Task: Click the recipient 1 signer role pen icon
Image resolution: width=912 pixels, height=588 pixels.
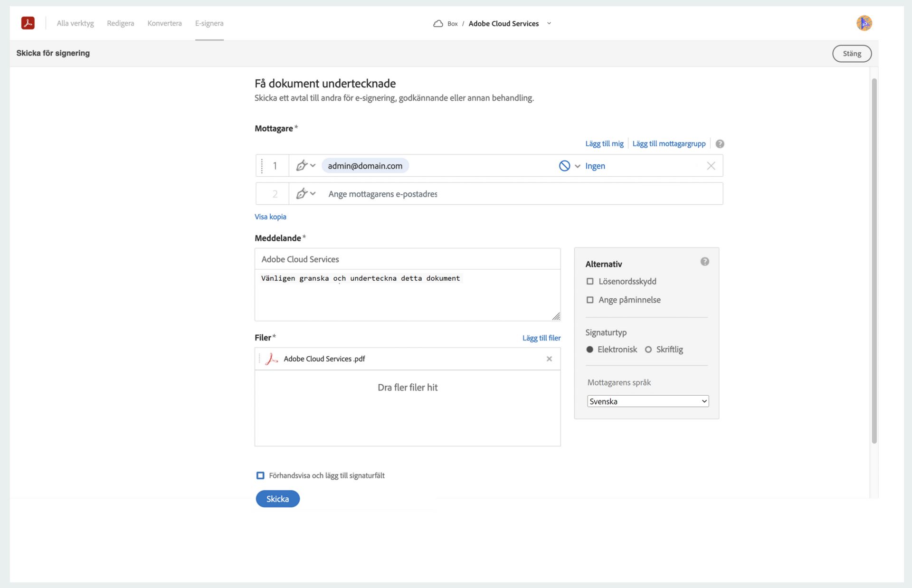Action: click(x=302, y=165)
